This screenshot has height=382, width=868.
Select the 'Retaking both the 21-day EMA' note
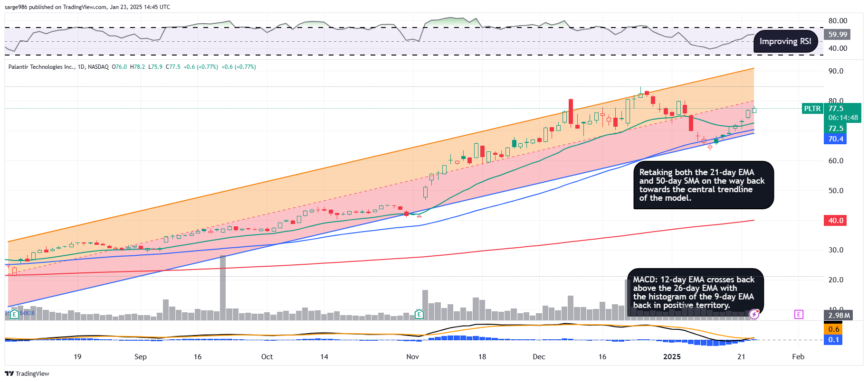703,185
